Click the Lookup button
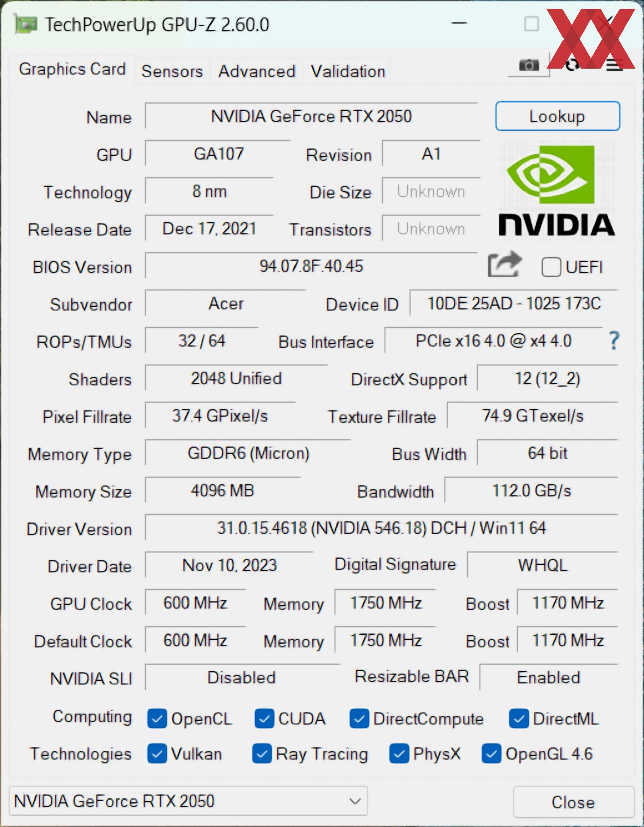Viewport: 644px width, 827px height. (557, 116)
